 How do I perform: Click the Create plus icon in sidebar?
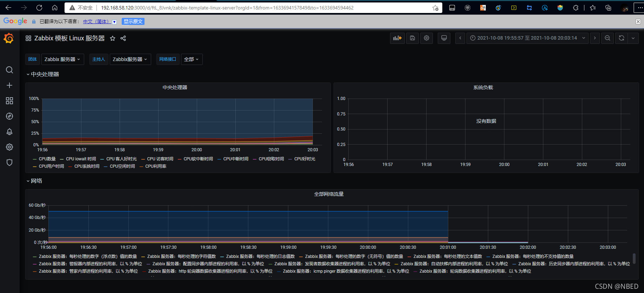tap(9, 85)
